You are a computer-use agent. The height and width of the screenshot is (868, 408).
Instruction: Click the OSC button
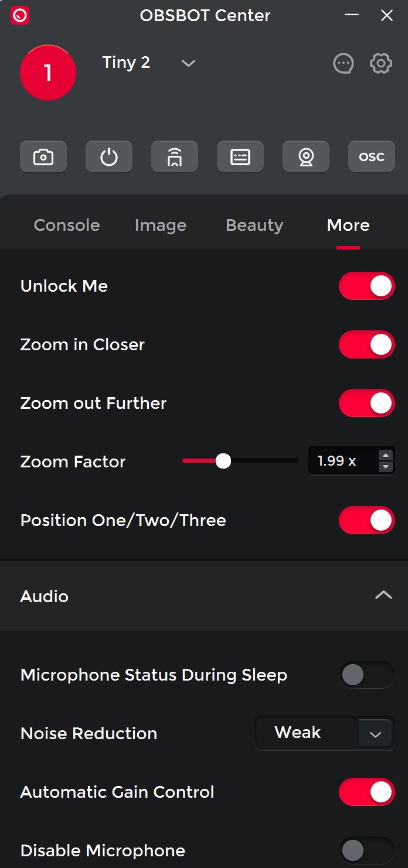(x=372, y=157)
